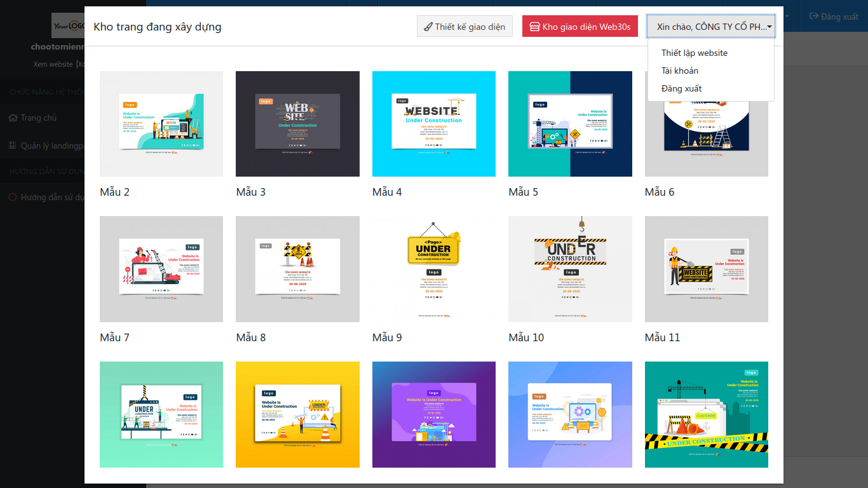Image resolution: width=868 pixels, height=488 pixels.
Task: Click the brush icon on Thiết kế giao diện
Action: click(428, 27)
